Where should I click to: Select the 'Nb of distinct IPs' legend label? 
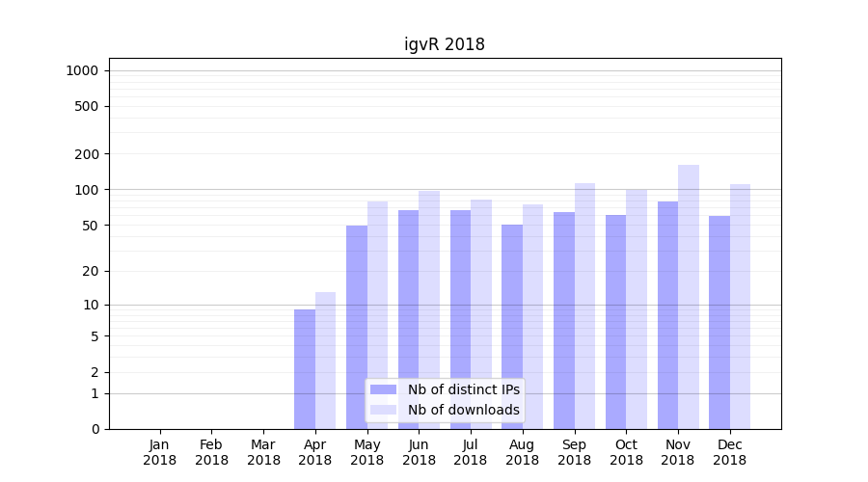tap(463, 389)
